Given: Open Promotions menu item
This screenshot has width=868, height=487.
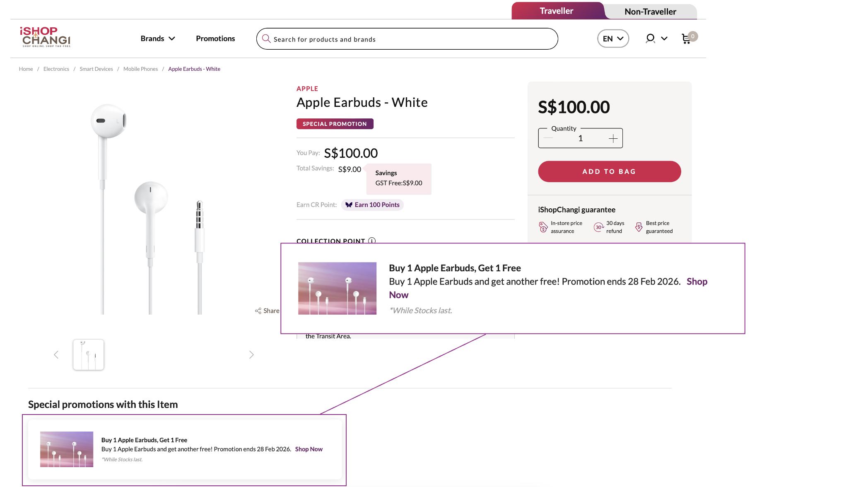Looking at the screenshot, I should (215, 39).
